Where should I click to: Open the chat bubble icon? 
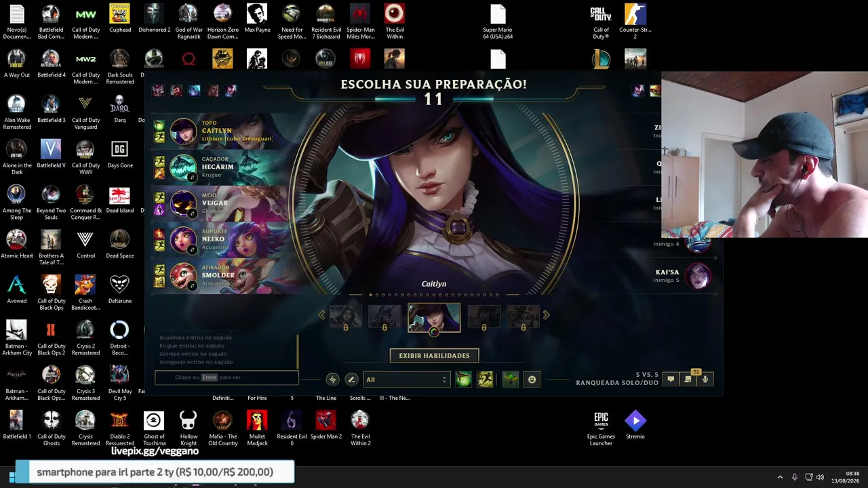[x=671, y=380]
